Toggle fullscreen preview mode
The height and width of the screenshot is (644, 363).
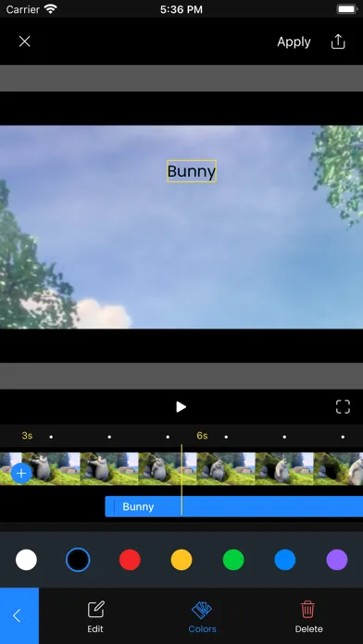343,406
